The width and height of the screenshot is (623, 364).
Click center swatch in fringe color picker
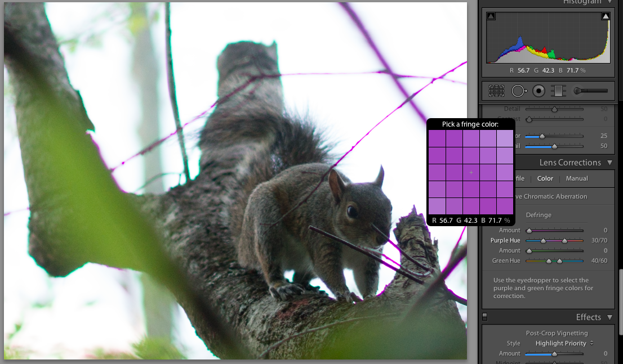point(471,172)
